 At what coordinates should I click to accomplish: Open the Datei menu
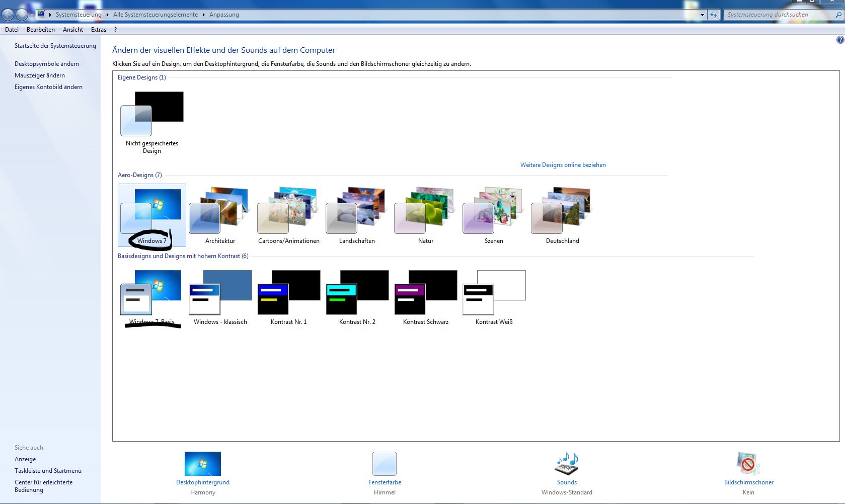[12, 30]
